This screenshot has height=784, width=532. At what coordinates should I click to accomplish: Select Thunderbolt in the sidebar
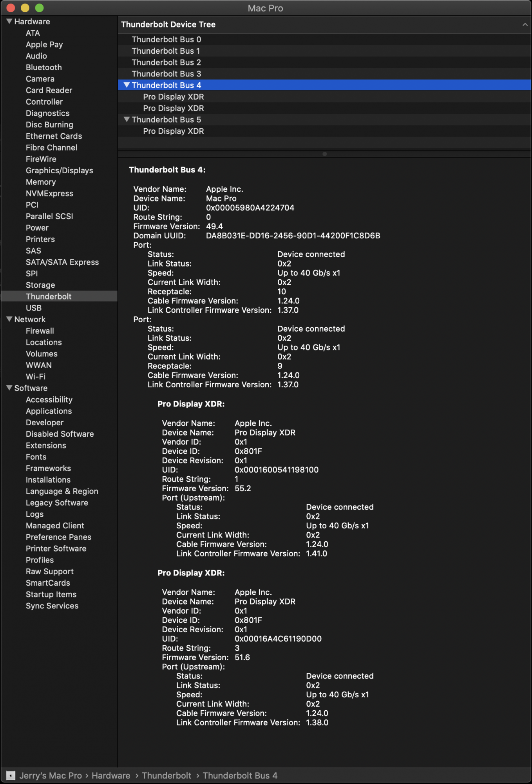pyautogui.click(x=59, y=296)
